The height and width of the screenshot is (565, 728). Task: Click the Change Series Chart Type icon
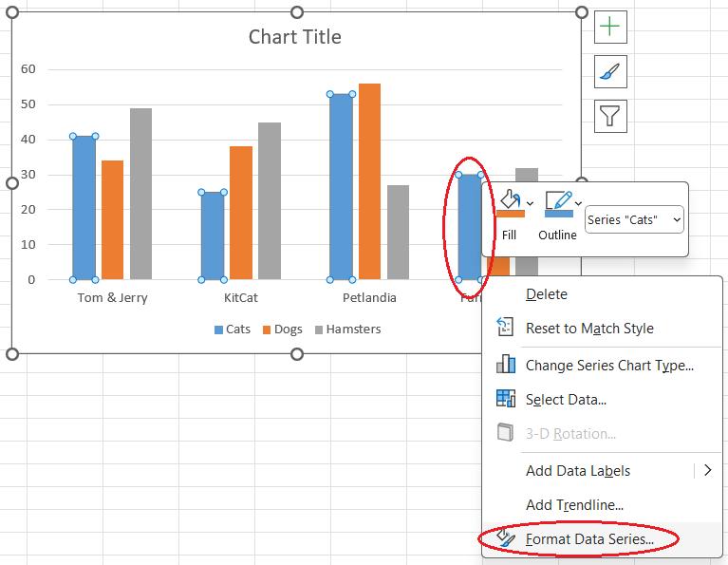(506, 365)
